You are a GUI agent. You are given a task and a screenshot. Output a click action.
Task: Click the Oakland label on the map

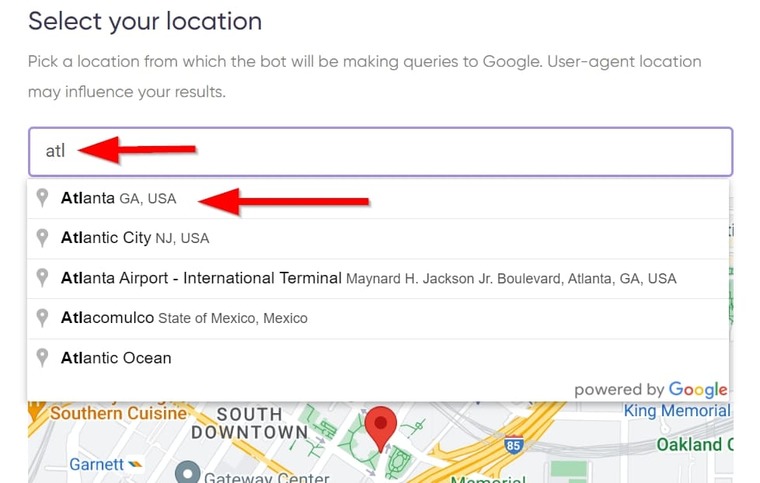pos(694,444)
